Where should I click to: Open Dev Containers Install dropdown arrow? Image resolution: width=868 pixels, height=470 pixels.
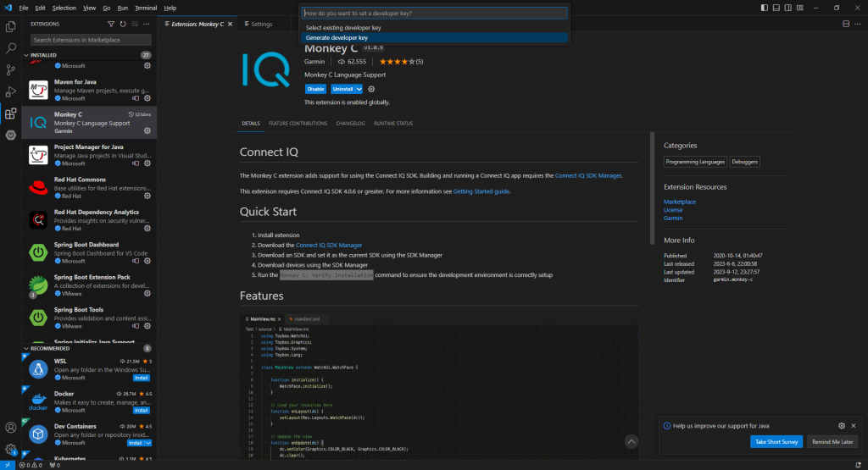[148, 443]
